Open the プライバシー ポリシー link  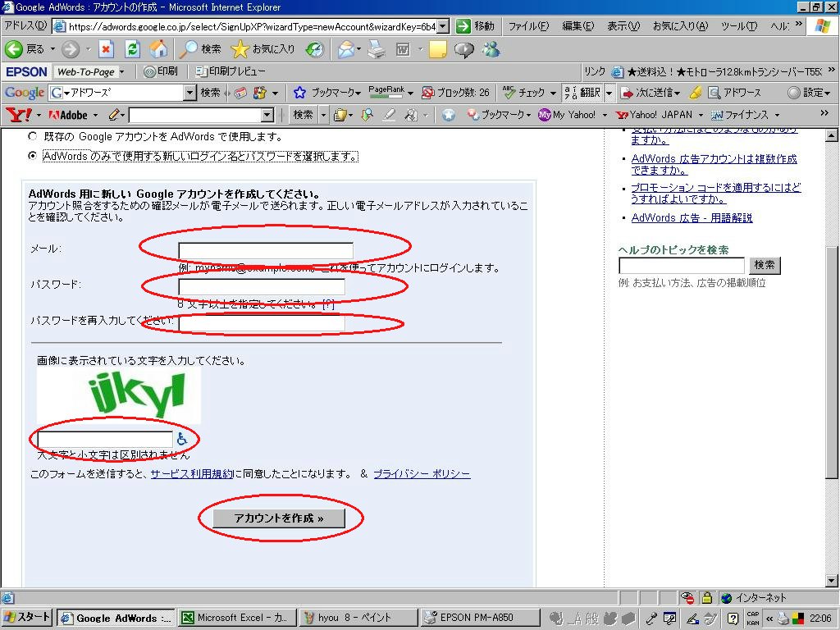pos(422,473)
